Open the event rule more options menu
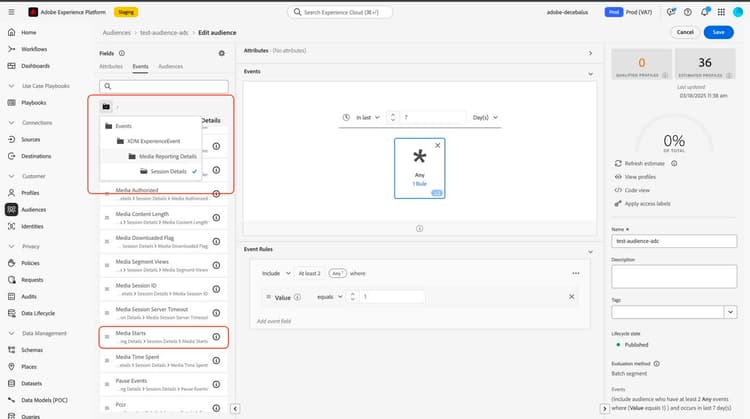The image size is (750, 419). click(x=576, y=273)
